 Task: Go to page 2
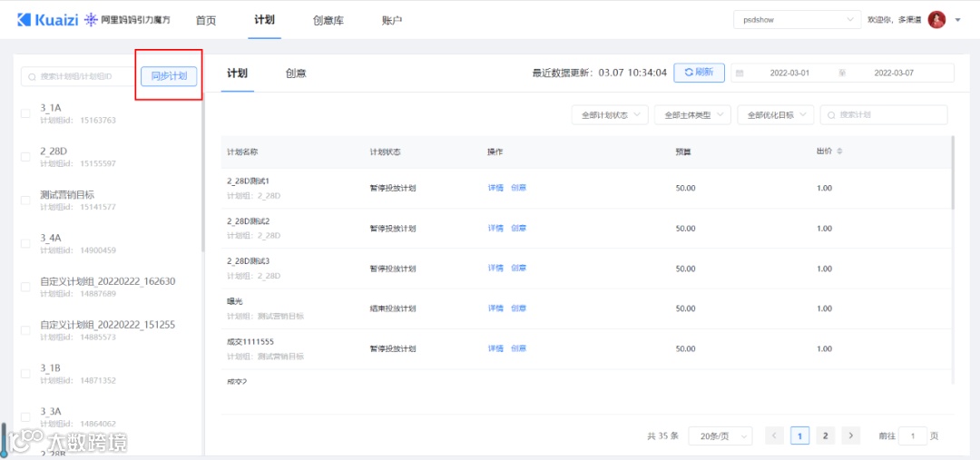[x=825, y=436]
